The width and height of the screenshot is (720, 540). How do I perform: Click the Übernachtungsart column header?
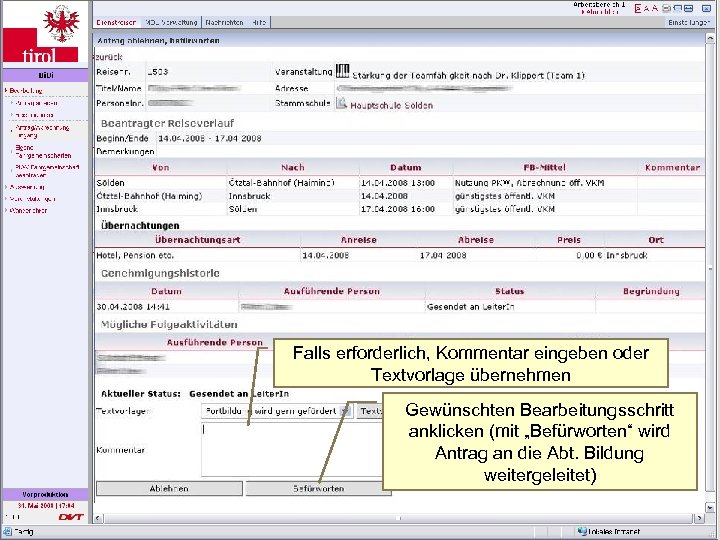tap(197, 240)
